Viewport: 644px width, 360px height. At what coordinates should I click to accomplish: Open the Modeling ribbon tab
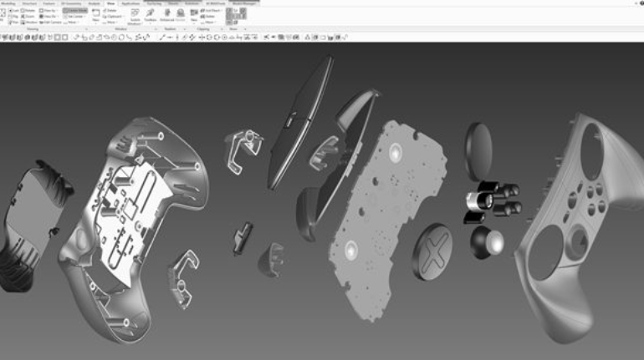point(8,3)
